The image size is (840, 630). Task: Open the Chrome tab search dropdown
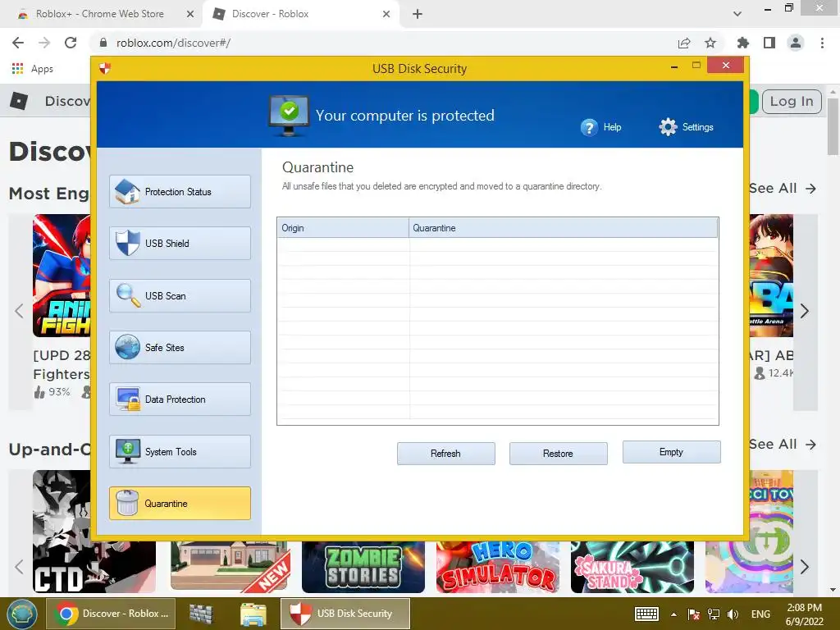[x=737, y=14]
